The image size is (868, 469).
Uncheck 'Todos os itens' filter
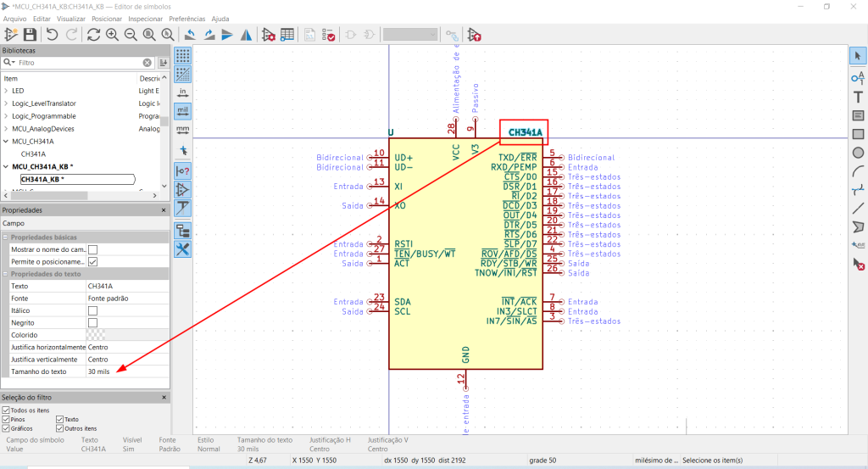pyautogui.click(x=6, y=410)
